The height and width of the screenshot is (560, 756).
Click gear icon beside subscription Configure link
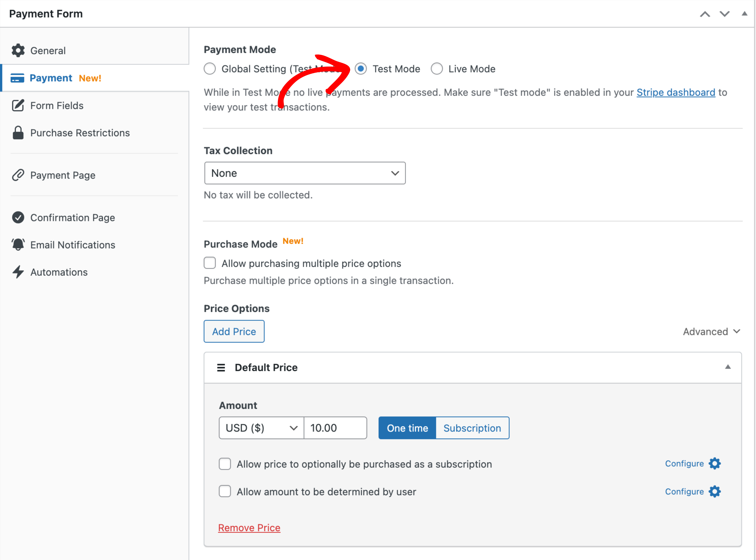(x=715, y=463)
